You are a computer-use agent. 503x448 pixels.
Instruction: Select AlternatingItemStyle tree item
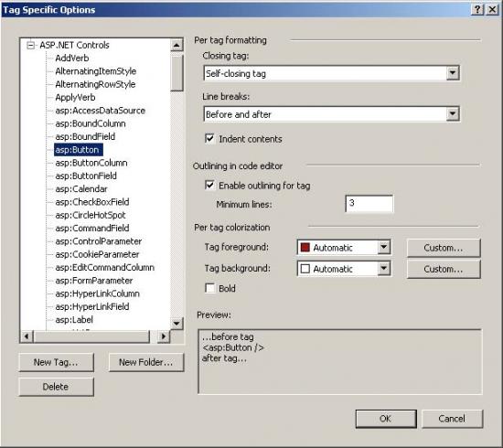coord(96,71)
